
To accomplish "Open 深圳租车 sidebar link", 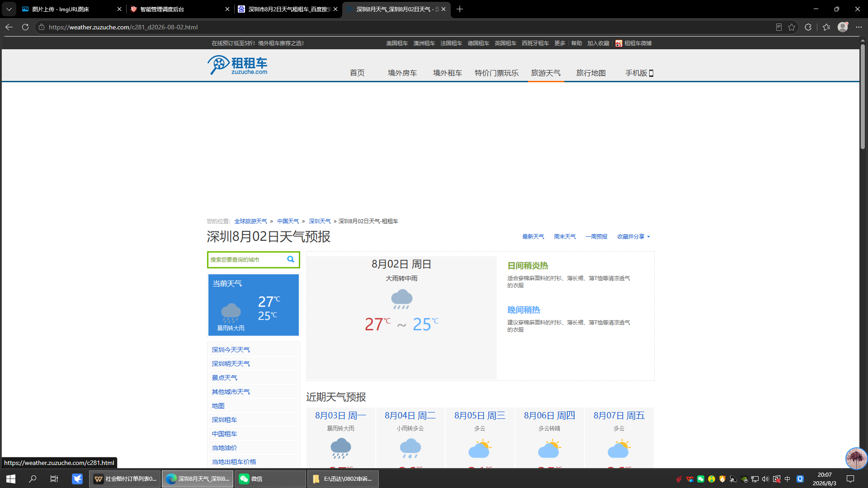I will (224, 420).
